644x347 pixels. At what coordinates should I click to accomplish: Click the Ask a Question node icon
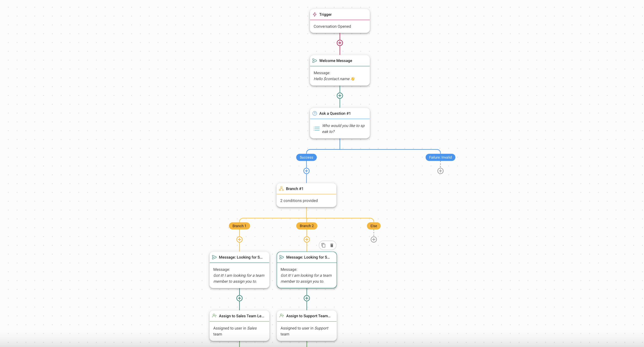coord(315,113)
